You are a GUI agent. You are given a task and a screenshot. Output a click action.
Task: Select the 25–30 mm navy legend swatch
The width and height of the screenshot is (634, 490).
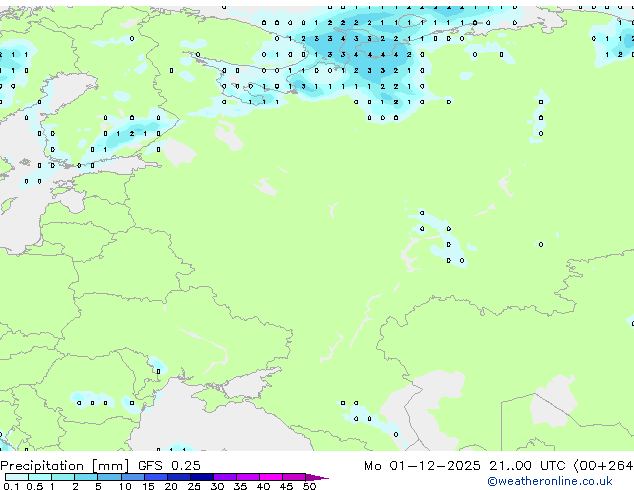click(x=201, y=477)
